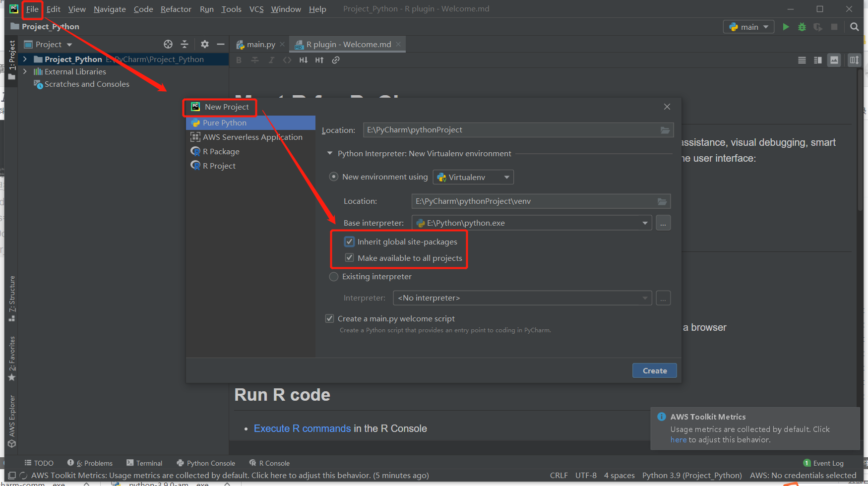Image resolution: width=868 pixels, height=486 pixels.
Task: Open the VCS menu
Action: click(256, 9)
